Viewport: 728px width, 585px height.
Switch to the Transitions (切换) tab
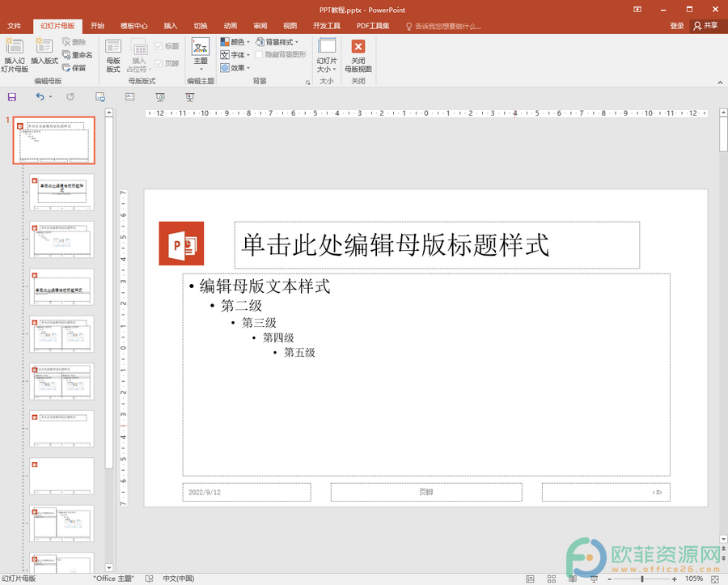201,26
